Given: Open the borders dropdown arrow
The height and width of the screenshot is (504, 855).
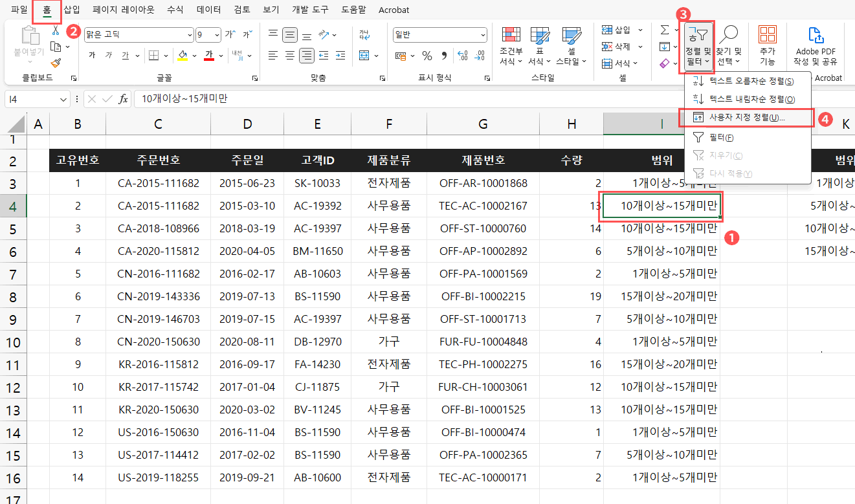Looking at the screenshot, I should pyautogui.click(x=165, y=56).
